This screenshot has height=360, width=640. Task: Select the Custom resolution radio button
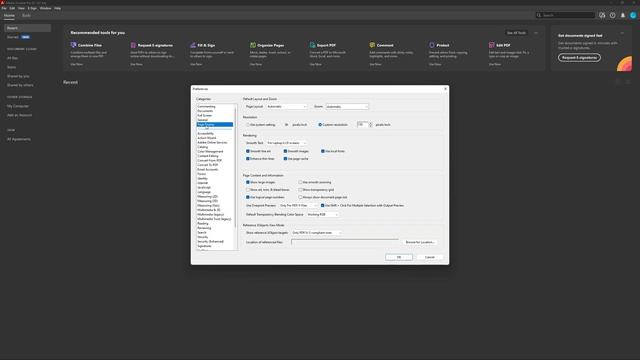(320, 124)
